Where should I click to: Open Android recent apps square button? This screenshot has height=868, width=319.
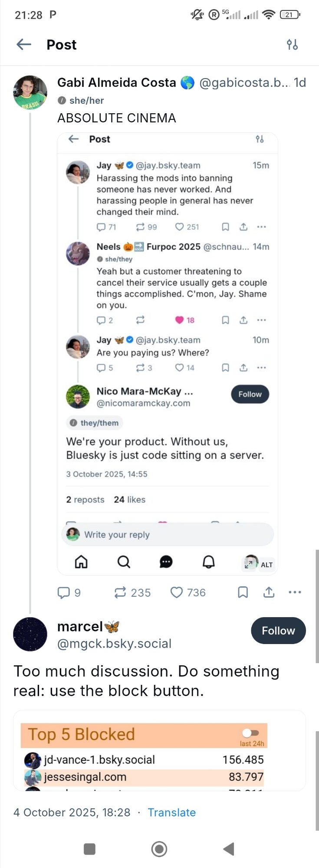coord(89,849)
